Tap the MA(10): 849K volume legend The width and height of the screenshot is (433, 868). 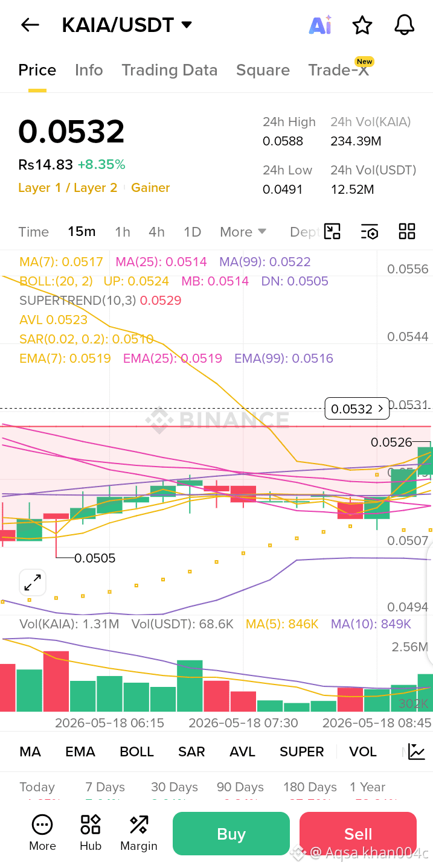click(x=371, y=624)
